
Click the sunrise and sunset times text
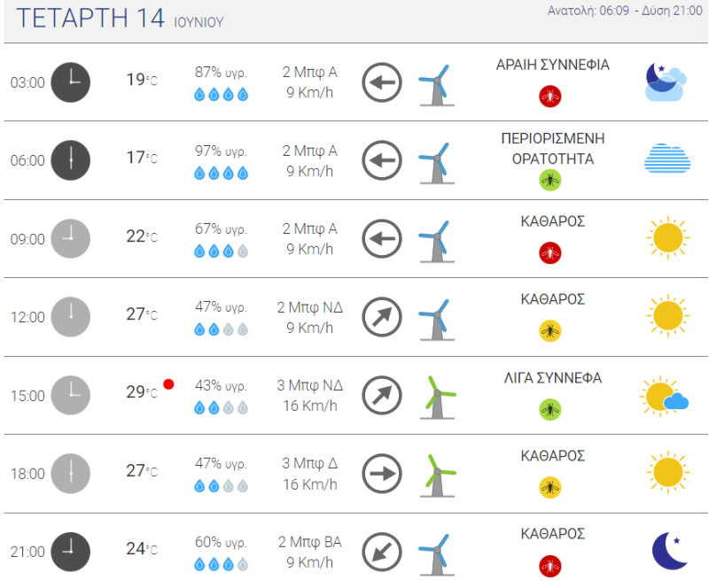coord(625,11)
